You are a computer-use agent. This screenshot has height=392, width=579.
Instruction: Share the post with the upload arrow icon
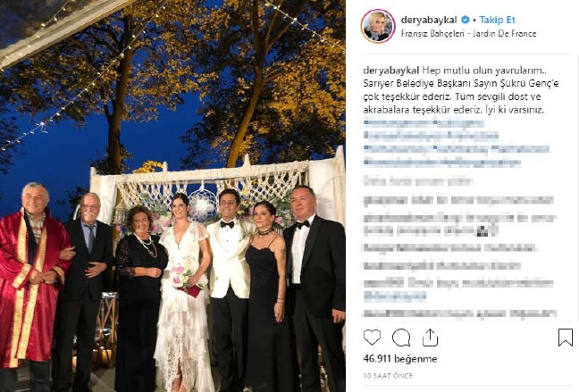(430, 337)
